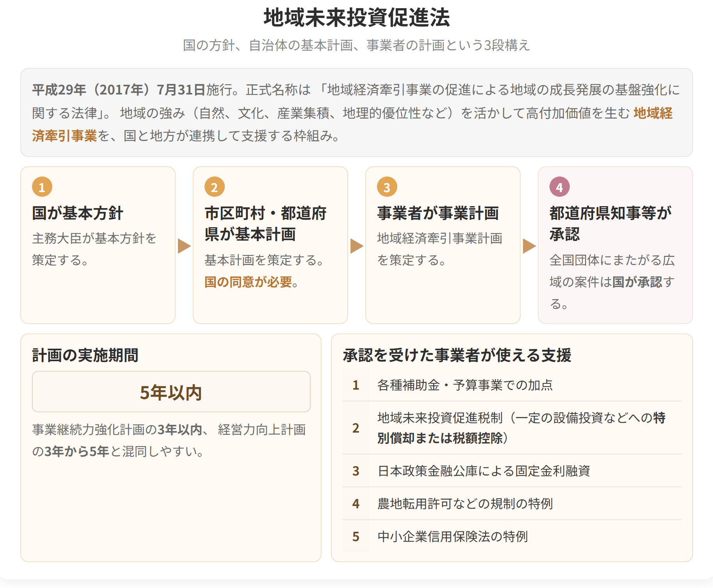The height and width of the screenshot is (588, 713).
Task: Select heading 国が基本方針
Action: tap(78, 213)
